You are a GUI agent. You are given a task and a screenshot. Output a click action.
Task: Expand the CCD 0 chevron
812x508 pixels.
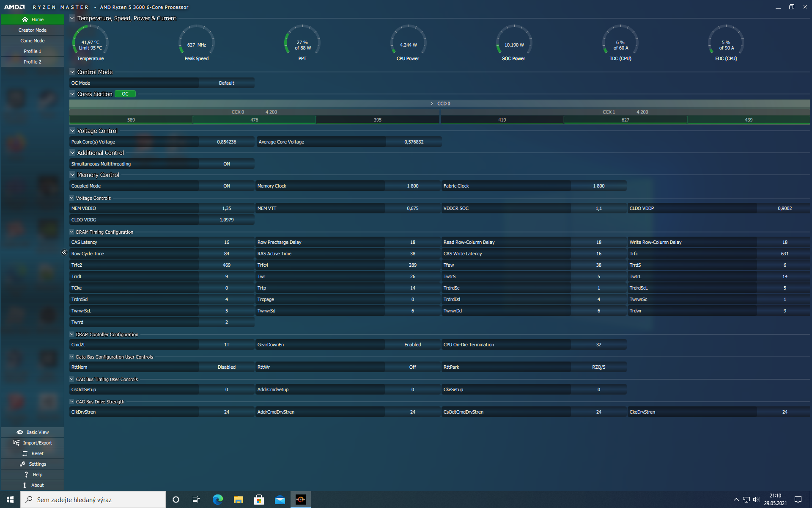point(431,104)
